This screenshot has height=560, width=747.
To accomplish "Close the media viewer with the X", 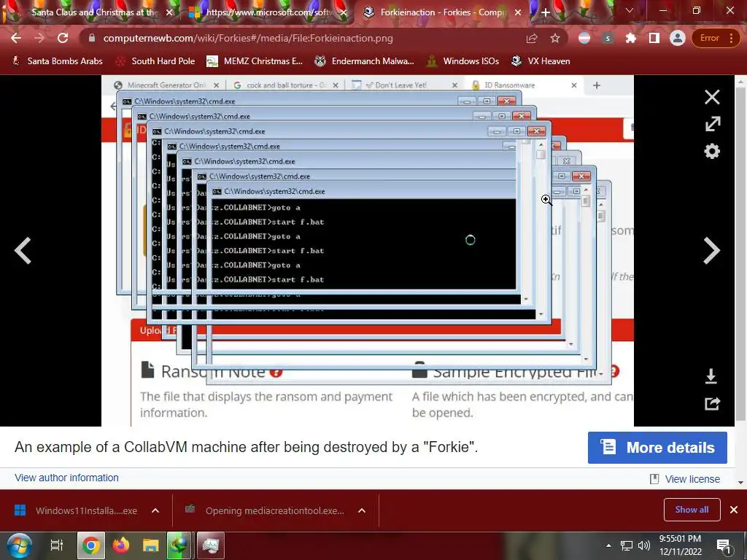I will (712, 97).
